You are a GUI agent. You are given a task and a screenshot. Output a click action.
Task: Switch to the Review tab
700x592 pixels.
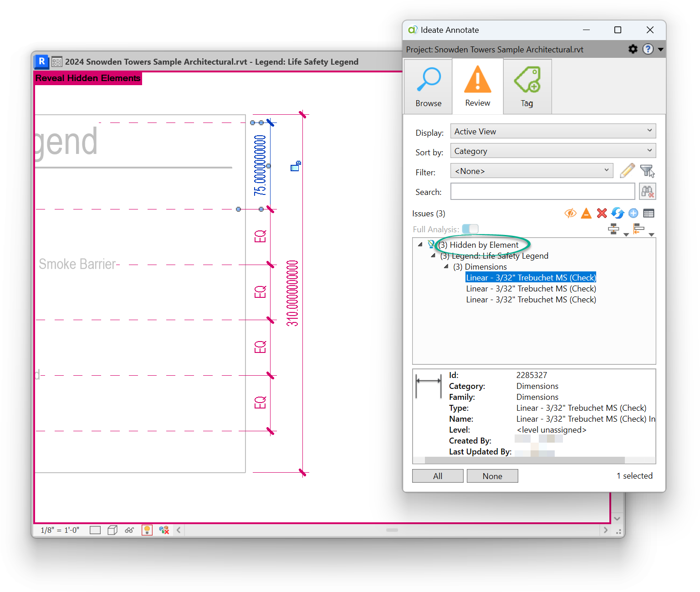point(478,87)
